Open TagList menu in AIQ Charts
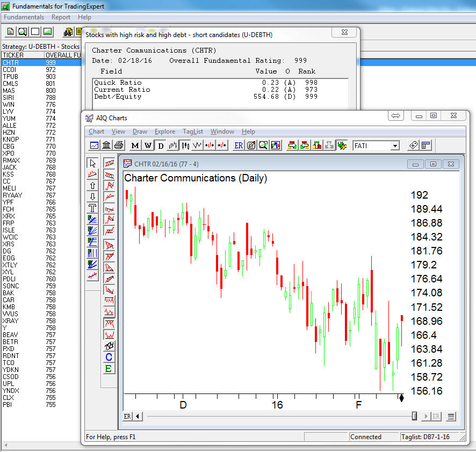476x452 pixels. (193, 132)
